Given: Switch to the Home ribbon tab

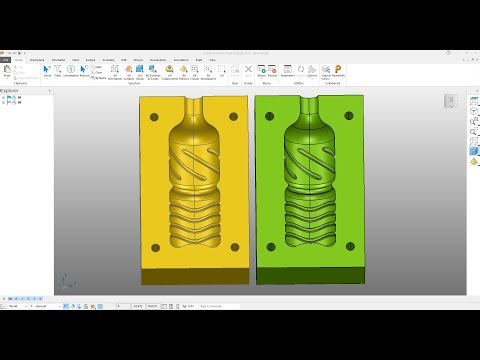Looking at the screenshot, I should pyautogui.click(x=19, y=60).
